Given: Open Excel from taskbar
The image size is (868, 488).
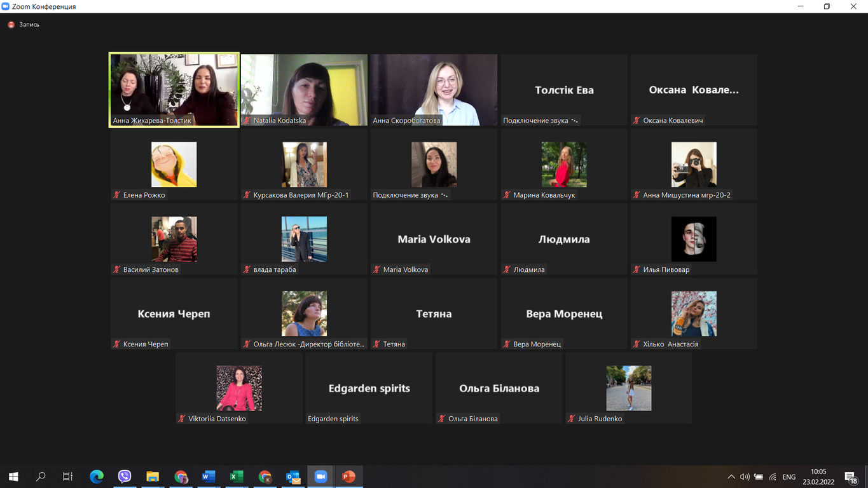Looking at the screenshot, I should click(237, 477).
